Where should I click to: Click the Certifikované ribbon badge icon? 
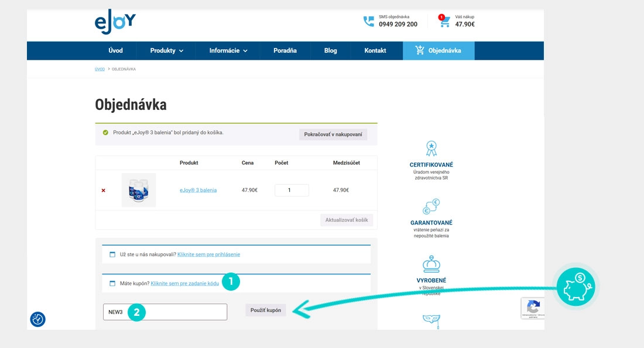(431, 149)
